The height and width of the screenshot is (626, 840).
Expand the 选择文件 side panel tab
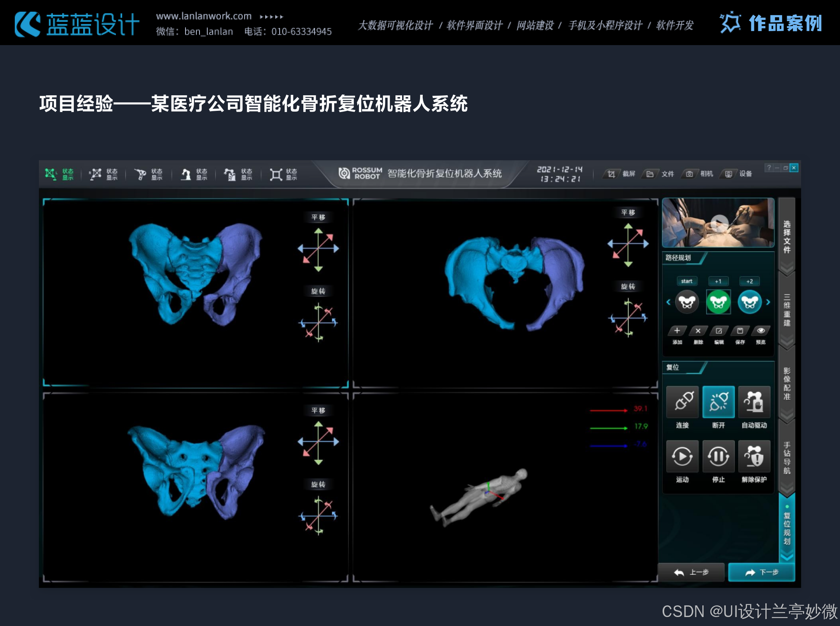click(787, 236)
